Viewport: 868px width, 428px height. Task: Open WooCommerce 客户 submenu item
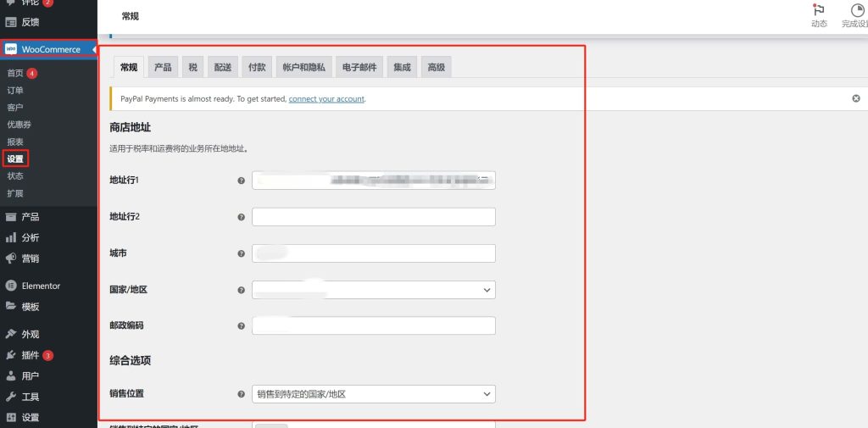pyautogui.click(x=15, y=108)
